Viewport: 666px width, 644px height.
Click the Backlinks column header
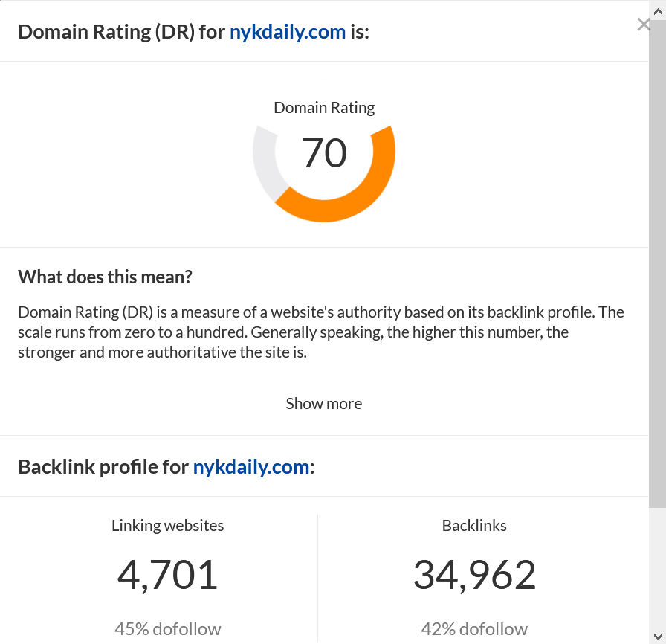point(474,525)
